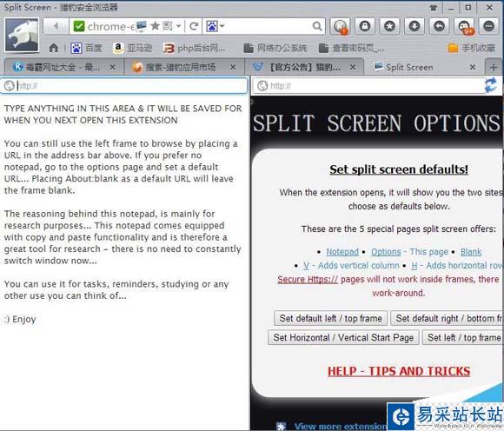This screenshot has height=431, width=504.
Task: Open HELP - TIPS AND TRICKS link
Action: (x=399, y=371)
